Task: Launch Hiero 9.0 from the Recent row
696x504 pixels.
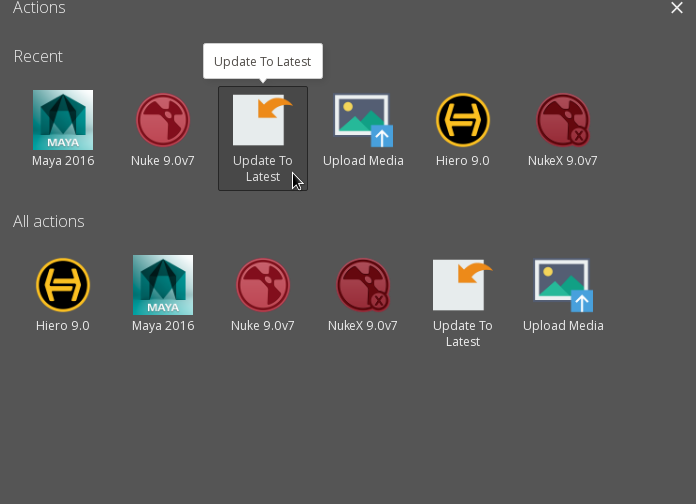Action: coord(463,120)
